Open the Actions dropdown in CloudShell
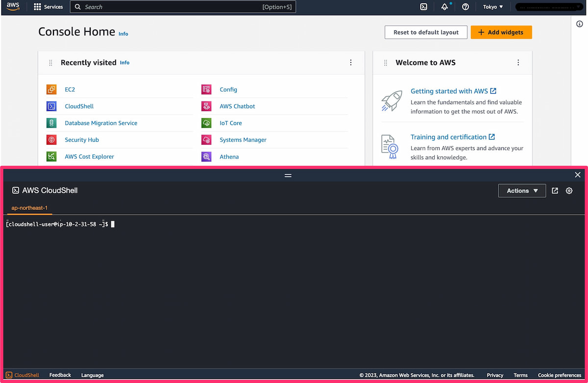588x383 pixels. point(522,190)
